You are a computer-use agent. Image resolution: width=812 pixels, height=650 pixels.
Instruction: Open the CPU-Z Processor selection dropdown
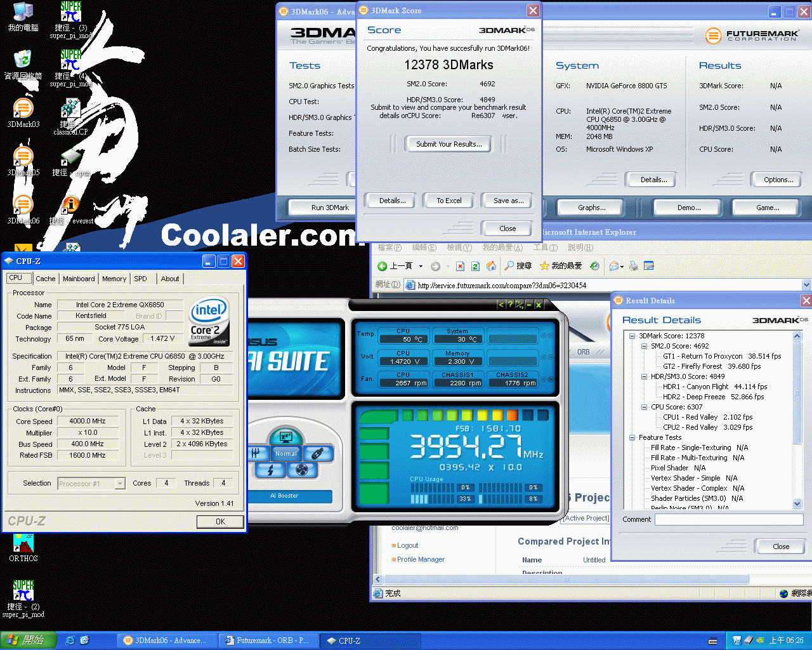pos(120,484)
